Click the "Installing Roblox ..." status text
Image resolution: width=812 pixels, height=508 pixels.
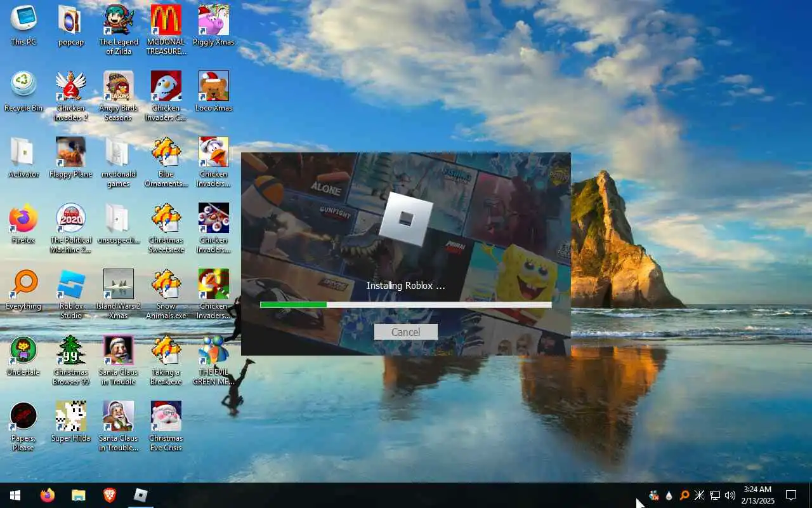pyautogui.click(x=405, y=286)
